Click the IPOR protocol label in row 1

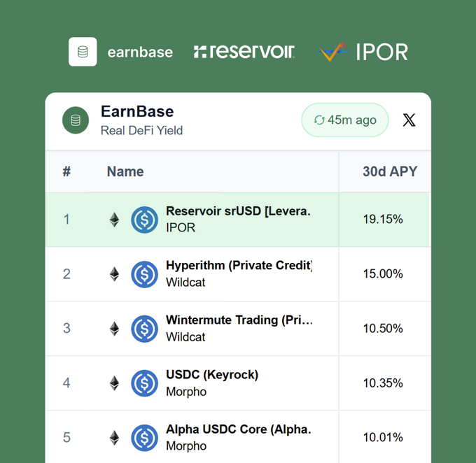(181, 227)
